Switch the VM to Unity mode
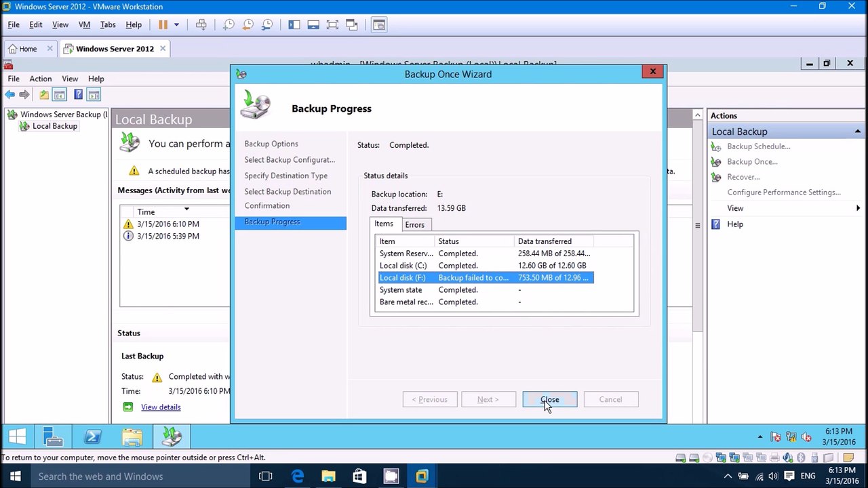868x488 pixels. click(351, 24)
